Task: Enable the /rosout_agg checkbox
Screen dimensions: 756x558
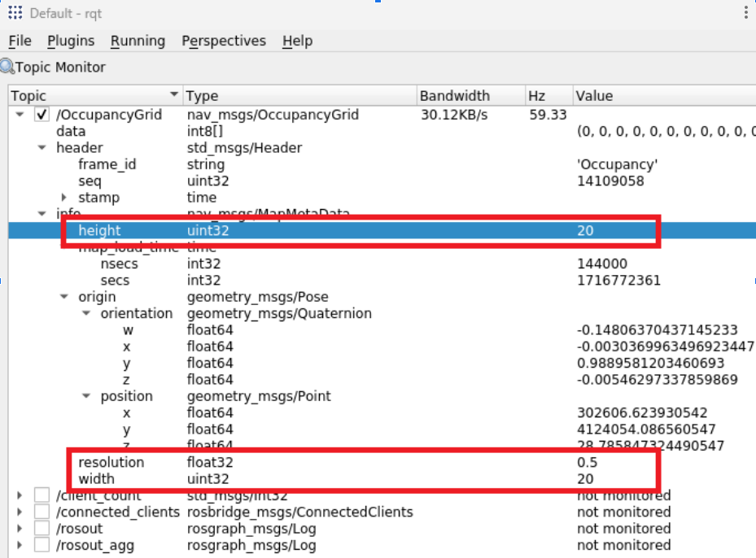Action: click(x=42, y=545)
